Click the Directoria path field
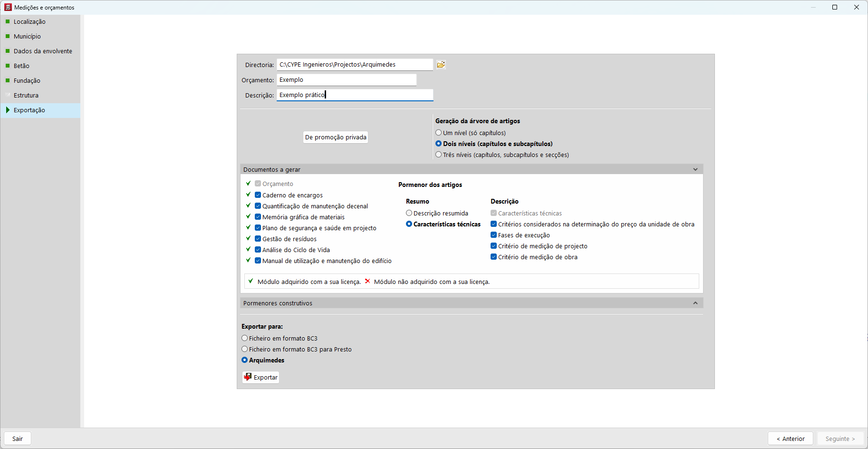The width and height of the screenshot is (868, 449). (355, 65)
